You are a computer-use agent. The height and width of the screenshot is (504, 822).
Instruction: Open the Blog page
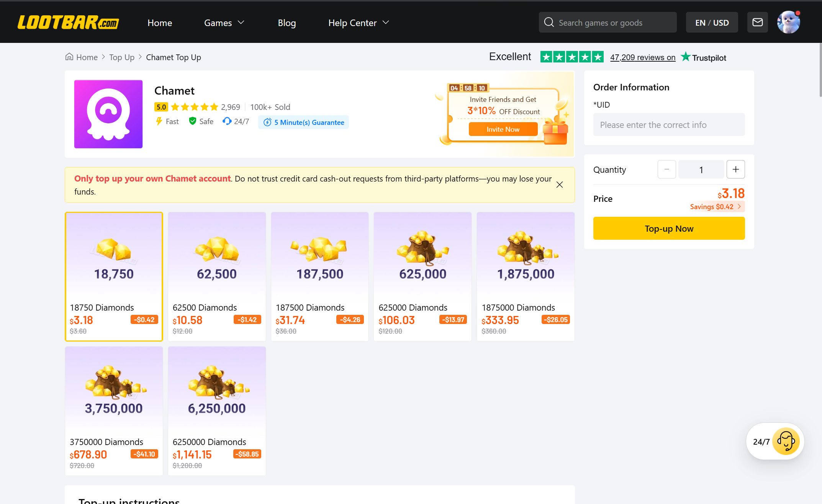click(x=287, y=23)
